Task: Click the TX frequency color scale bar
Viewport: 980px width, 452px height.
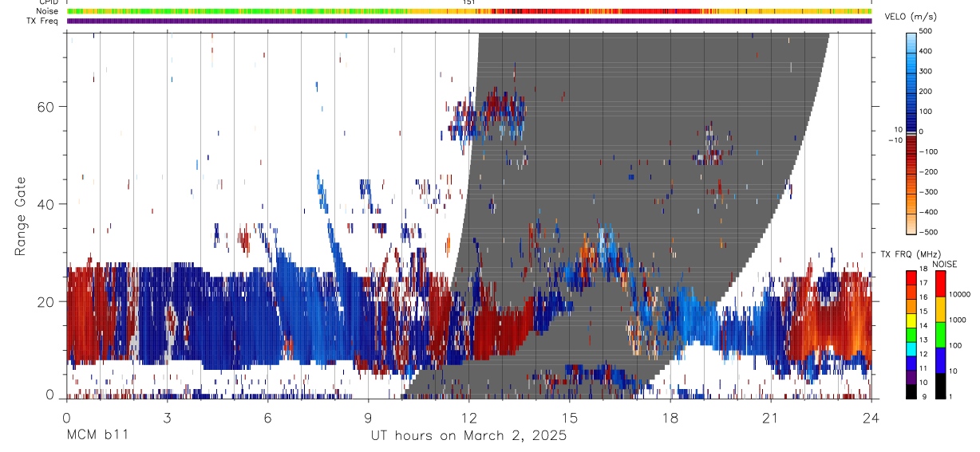Action: pos(911,334)
